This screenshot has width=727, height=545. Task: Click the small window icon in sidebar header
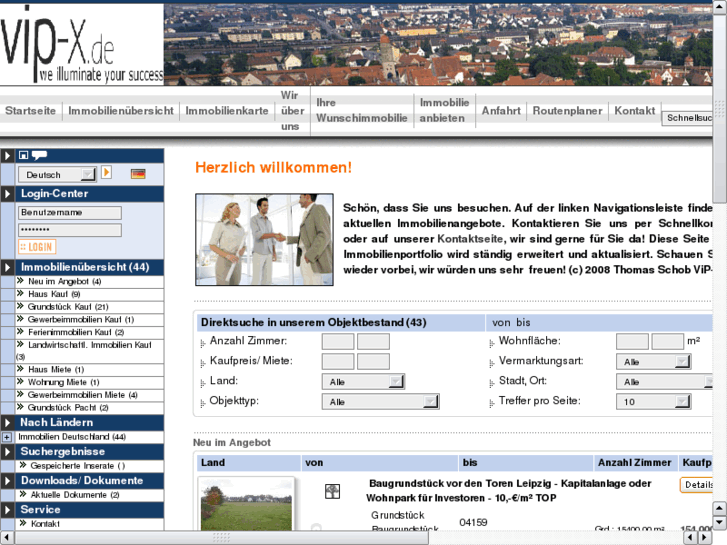point(23,155)
